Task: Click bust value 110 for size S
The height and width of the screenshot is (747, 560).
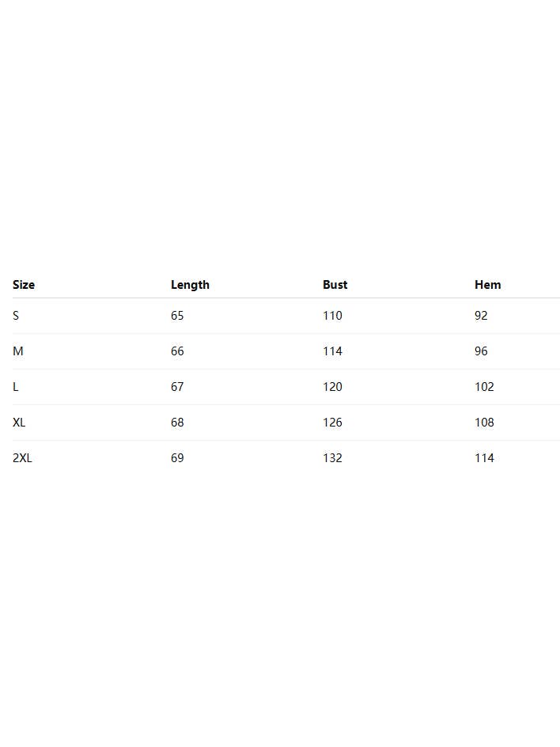Action: coord(332,316)
